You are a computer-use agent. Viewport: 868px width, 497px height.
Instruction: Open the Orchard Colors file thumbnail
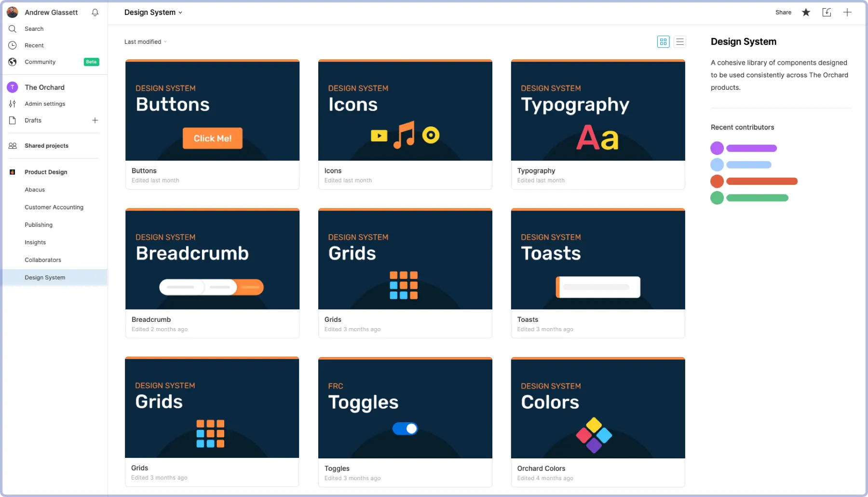(598, 408)
